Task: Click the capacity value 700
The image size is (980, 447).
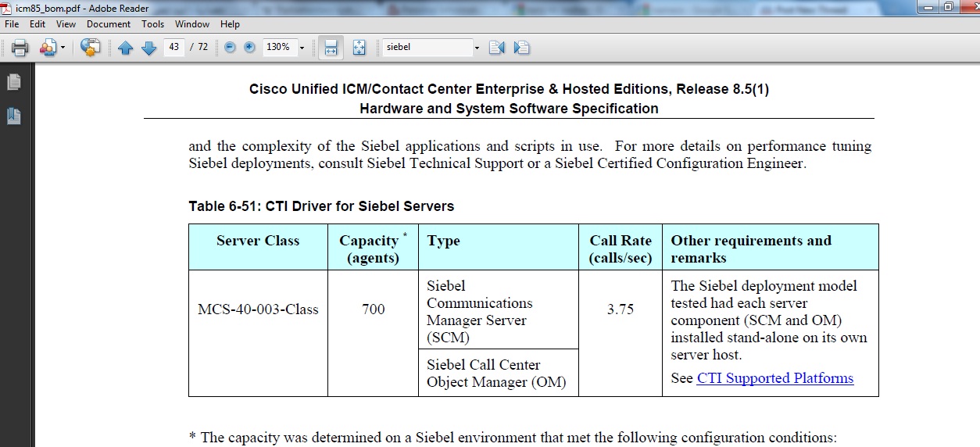Action: pyautogui.click(x=374, y=309)
